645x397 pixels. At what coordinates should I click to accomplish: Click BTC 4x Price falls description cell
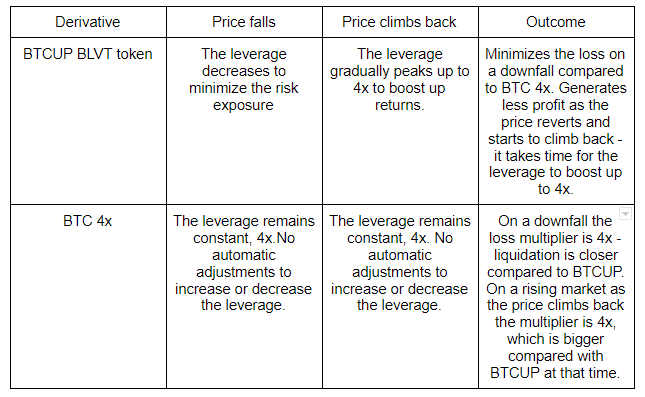244,296
